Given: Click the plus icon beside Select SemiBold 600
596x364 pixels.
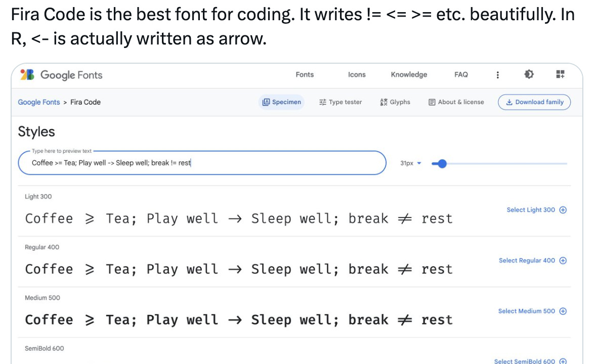Looking at the screenshot, I should click(563, 361).
